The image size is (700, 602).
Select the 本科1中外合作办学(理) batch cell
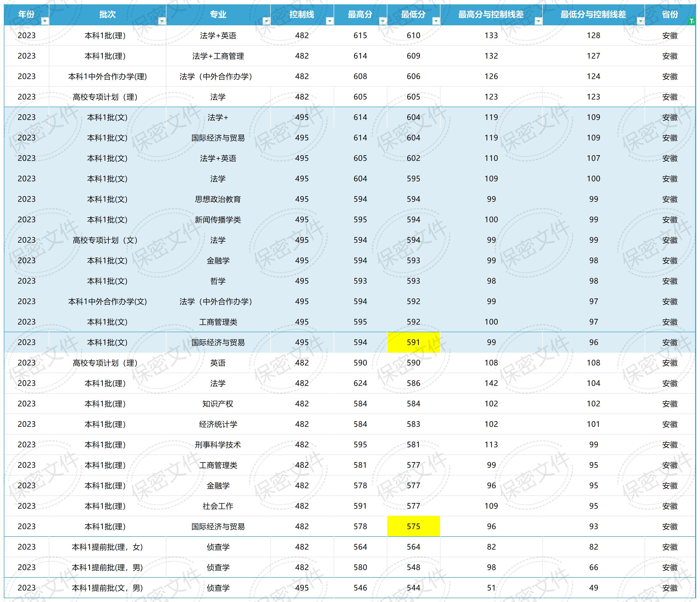tap(107, 76)
